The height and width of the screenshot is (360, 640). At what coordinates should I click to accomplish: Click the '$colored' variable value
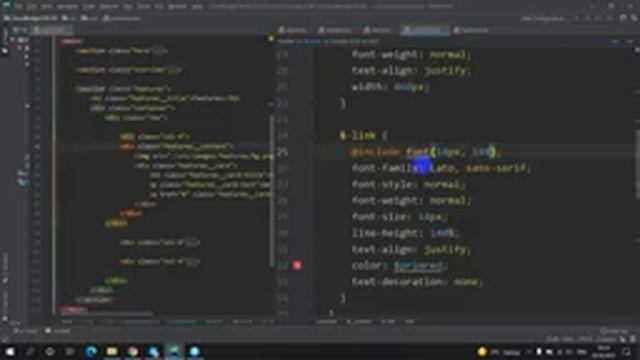418,266
